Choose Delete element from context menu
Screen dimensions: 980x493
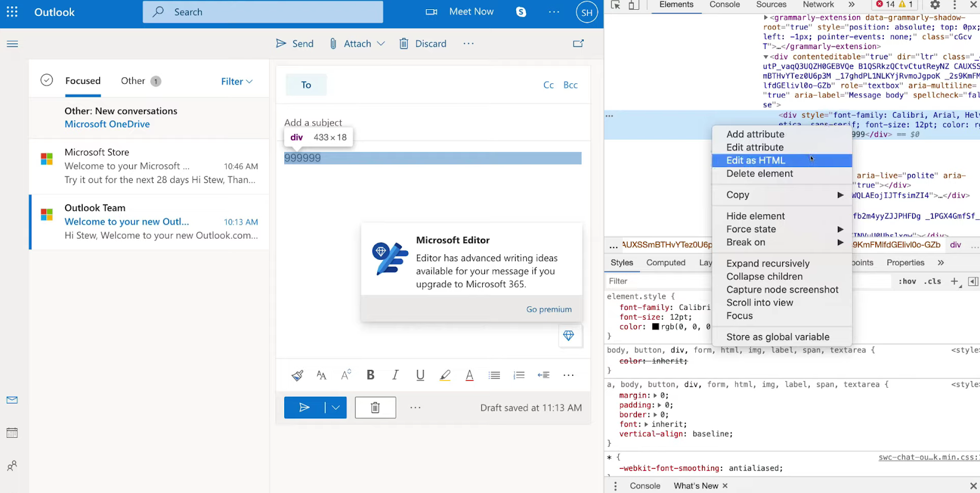(x=782, y=173)
